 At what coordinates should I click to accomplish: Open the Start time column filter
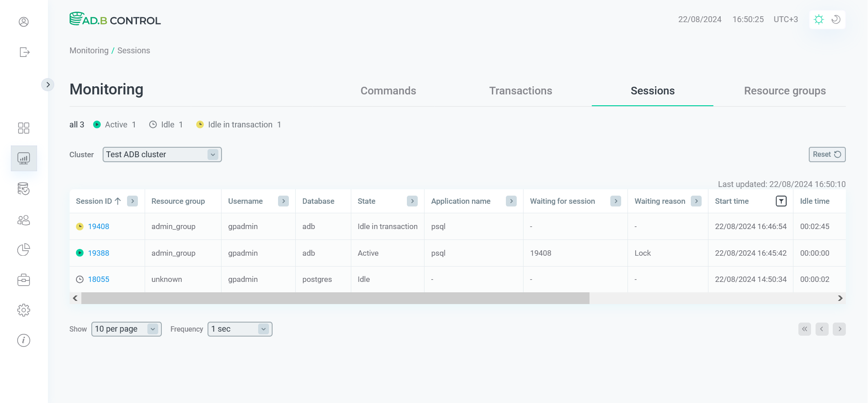point(781,201)
